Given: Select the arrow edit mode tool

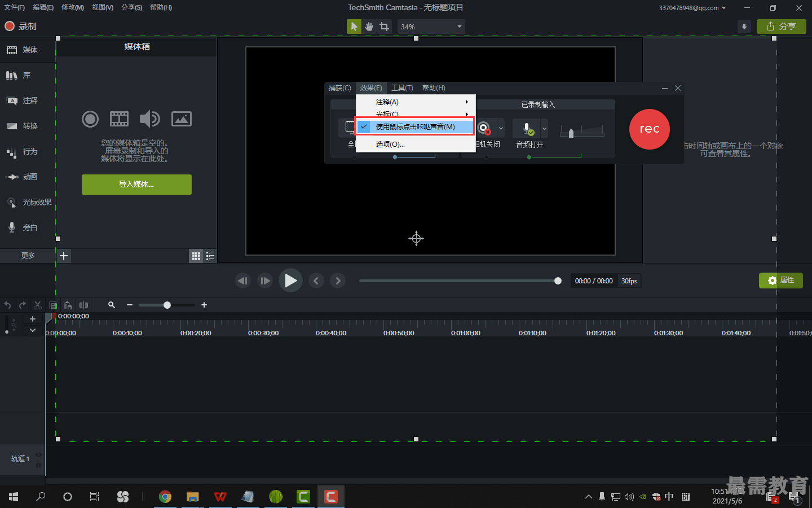Looking at the screenshot, I should coord(354,27).
